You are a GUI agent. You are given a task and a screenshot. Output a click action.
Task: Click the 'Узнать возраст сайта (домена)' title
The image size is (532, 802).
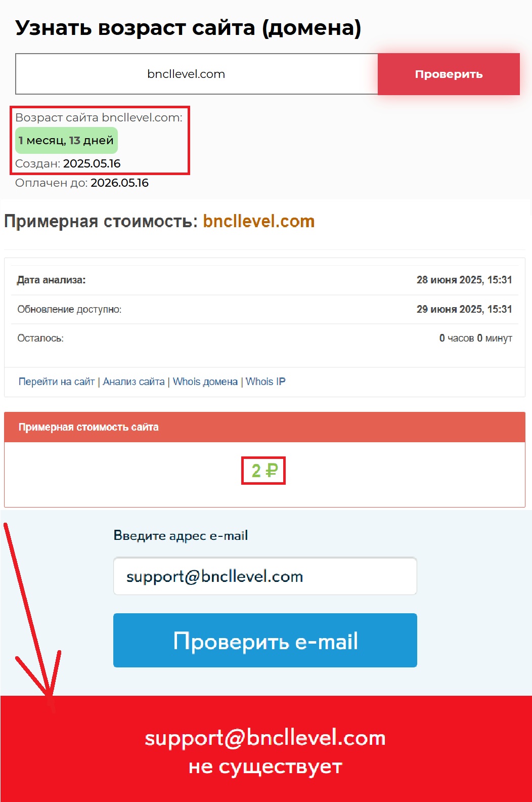pos(188,28)
